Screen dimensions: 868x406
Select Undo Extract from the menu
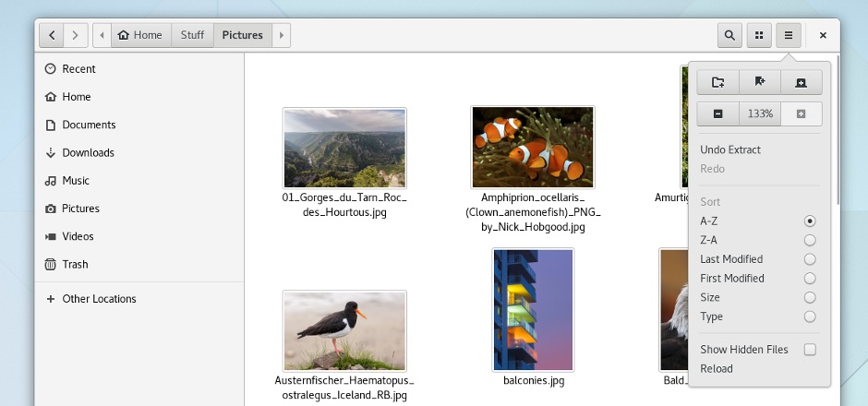point(730,149)
